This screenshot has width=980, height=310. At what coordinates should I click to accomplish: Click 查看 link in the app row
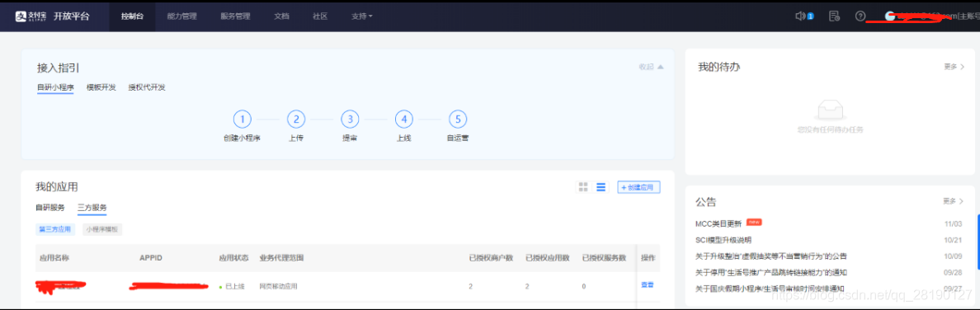(x=647, y=285)
